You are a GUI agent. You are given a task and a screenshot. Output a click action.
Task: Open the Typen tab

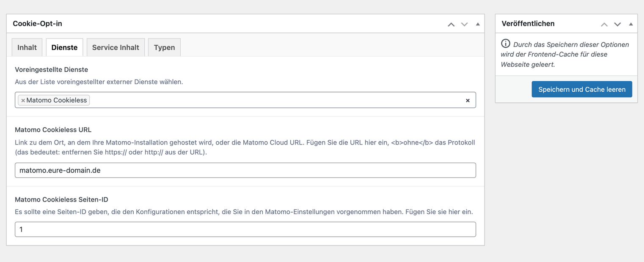(x=164, y=47)
